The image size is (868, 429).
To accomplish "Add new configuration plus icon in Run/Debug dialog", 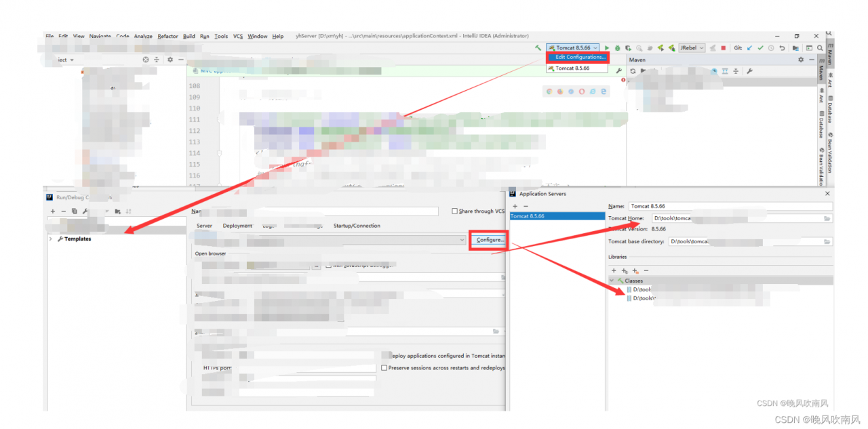I will click(53, 211).
